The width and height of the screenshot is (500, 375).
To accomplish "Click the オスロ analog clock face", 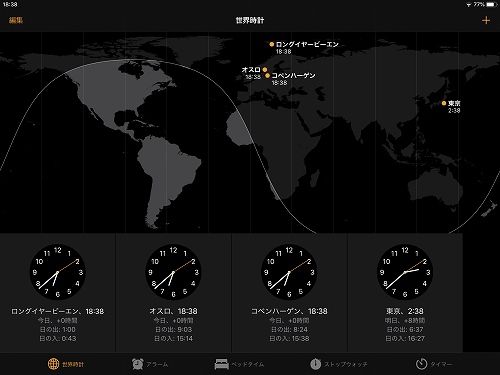I will [173, 272].
